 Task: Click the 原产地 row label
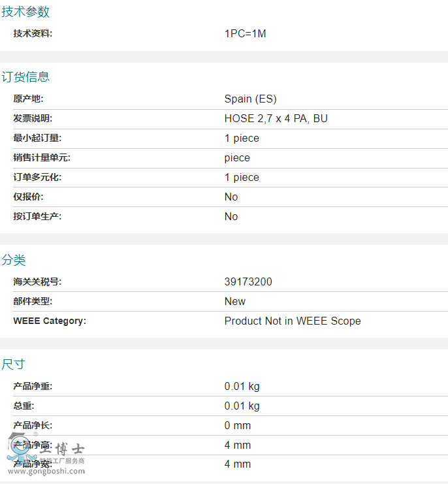(x=28, y=99)
